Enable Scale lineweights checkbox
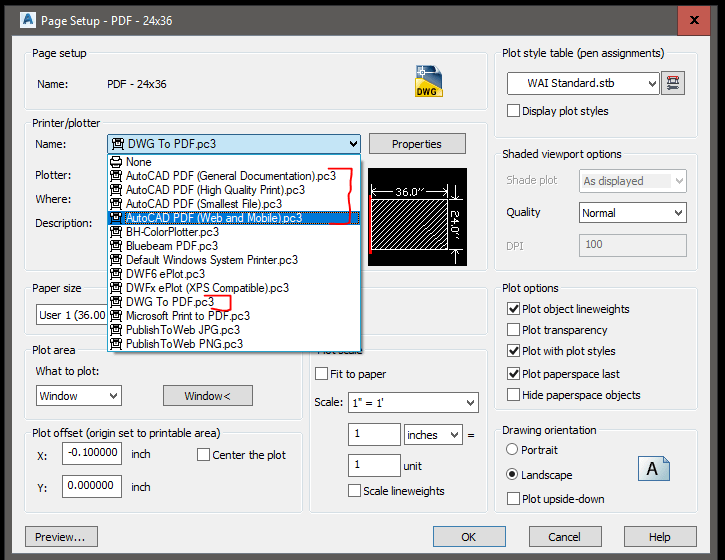Screen dimensions: 725x560 (354, 491)
